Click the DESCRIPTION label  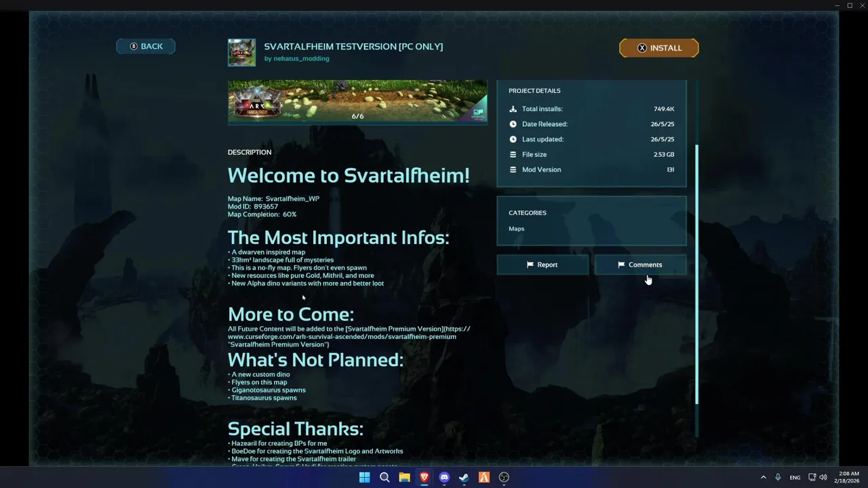click(250, 152)
